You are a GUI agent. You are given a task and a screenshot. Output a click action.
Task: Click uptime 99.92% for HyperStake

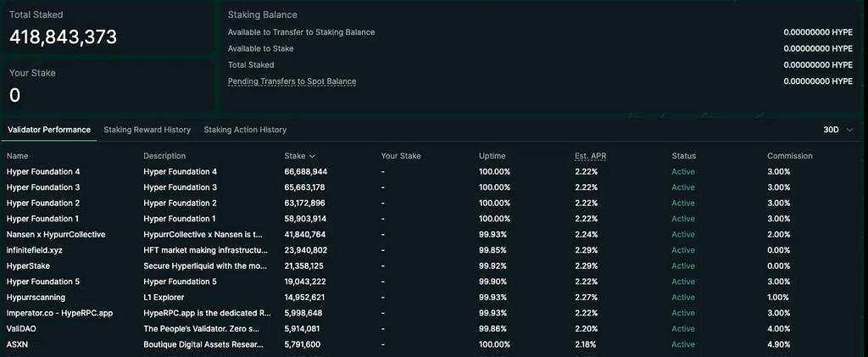coord(492,265)
